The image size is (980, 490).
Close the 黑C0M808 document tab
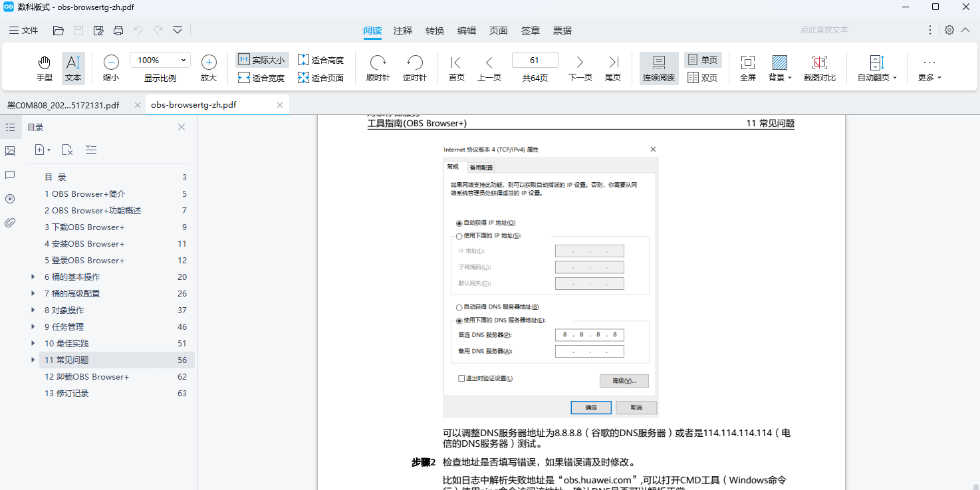click(x=137, y=105)
